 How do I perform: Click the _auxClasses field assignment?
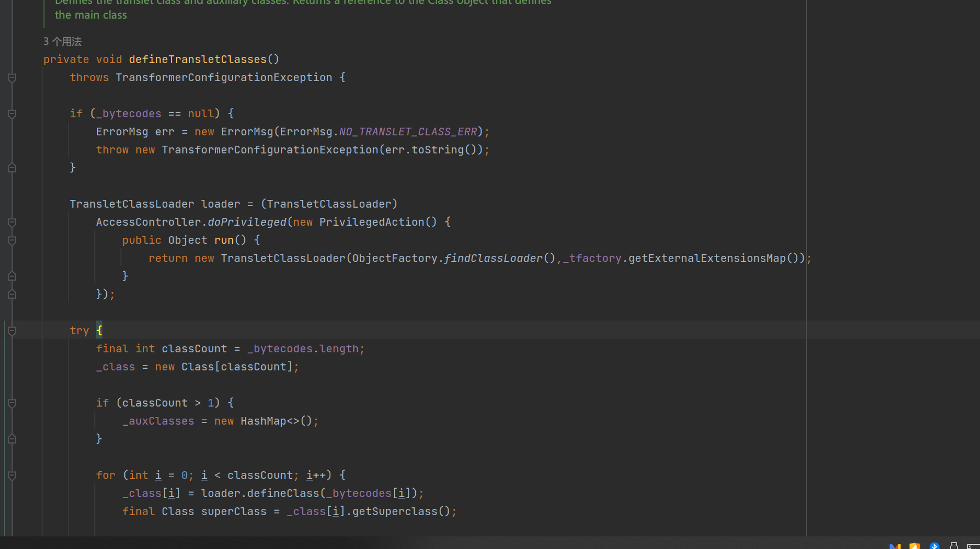point(158,421)
